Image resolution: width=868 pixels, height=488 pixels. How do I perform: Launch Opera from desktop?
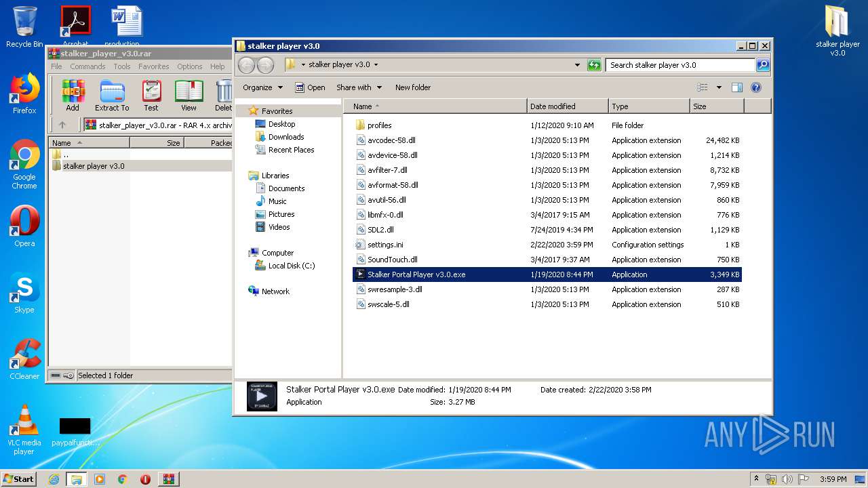[24, 226]
